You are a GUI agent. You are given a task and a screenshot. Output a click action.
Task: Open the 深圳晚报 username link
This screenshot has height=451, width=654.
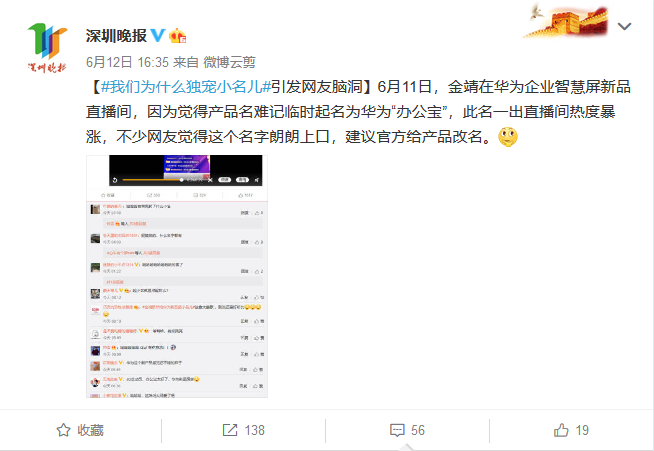pos(116,36)
